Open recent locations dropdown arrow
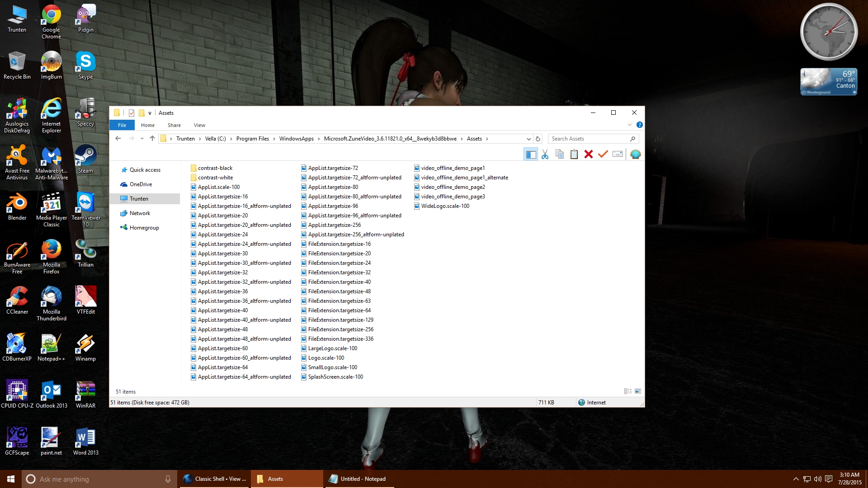Screen dimensions: 868x488 [x=142, y=139]
